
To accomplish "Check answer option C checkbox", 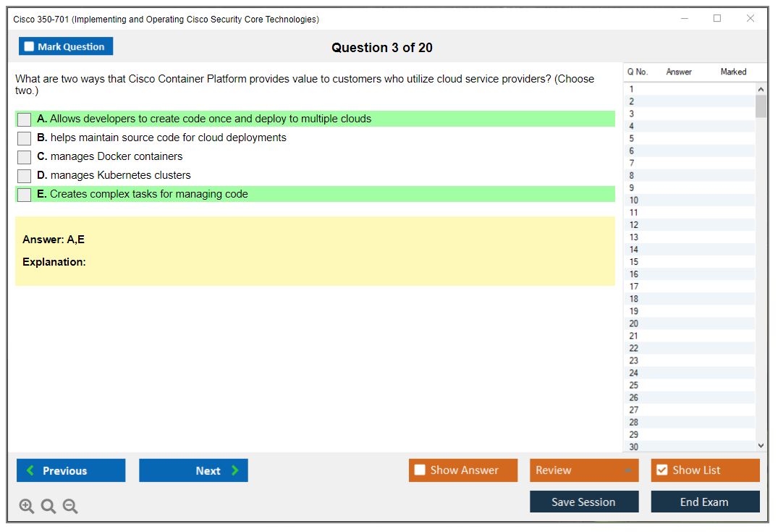I will (24, 156).
